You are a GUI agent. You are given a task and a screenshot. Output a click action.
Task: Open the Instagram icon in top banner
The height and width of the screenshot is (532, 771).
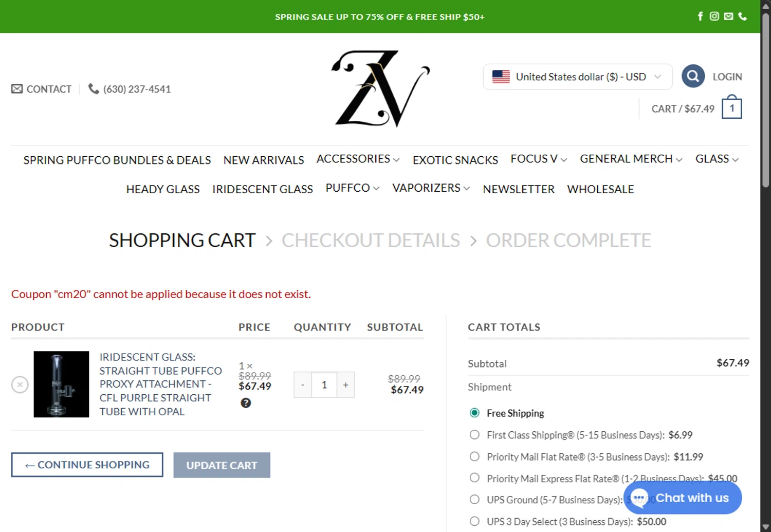coord(714,16)
